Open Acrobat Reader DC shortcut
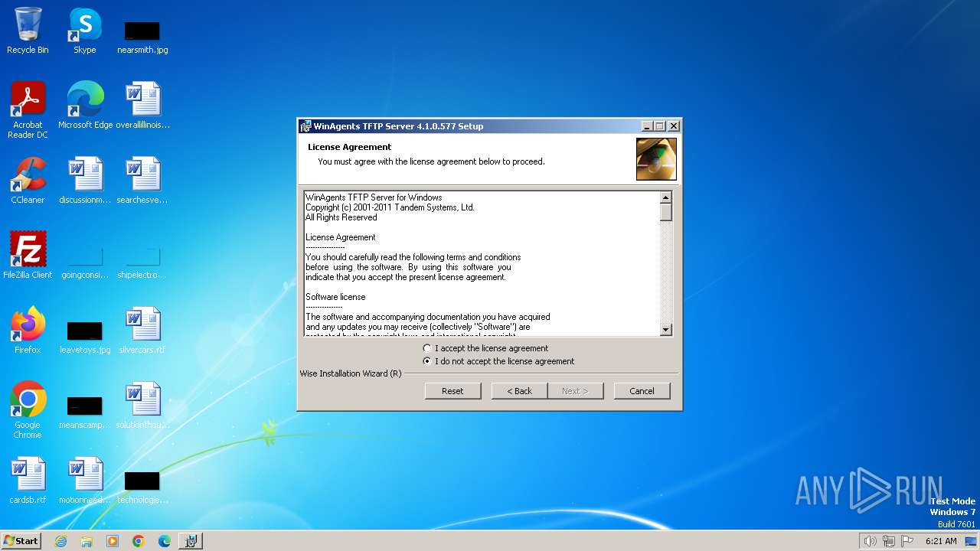Screen dimensions: 980x551 tap(28, 110)
